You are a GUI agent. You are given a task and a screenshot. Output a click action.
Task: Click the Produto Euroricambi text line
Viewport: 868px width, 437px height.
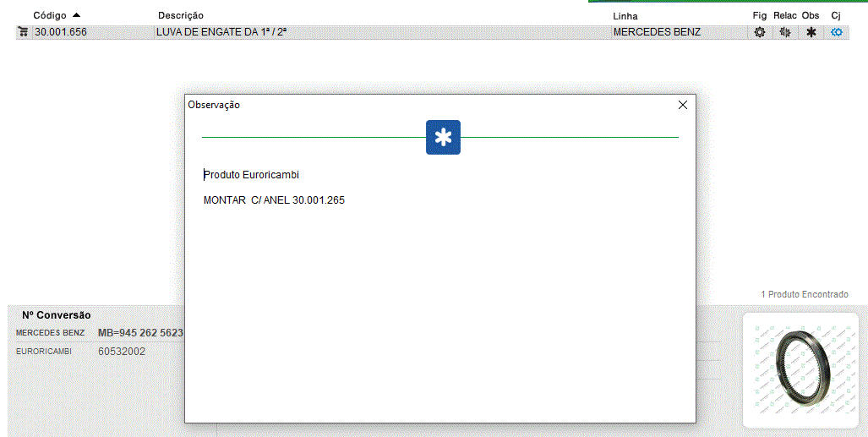(252, 175)
